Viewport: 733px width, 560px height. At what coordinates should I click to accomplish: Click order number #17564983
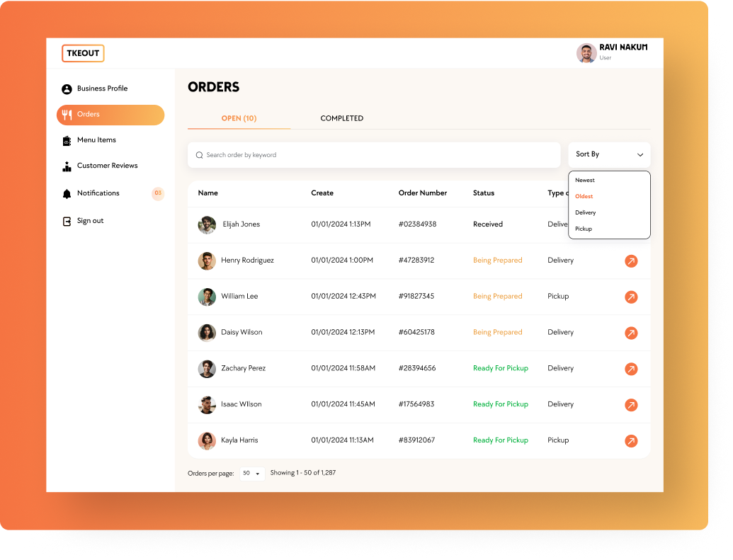pyautogui.click(x=416, y=404)
